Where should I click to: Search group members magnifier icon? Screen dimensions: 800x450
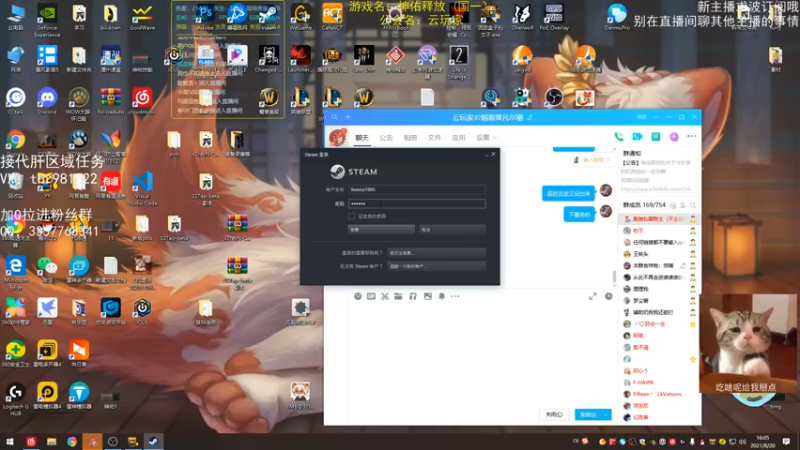tap(693, 205)
